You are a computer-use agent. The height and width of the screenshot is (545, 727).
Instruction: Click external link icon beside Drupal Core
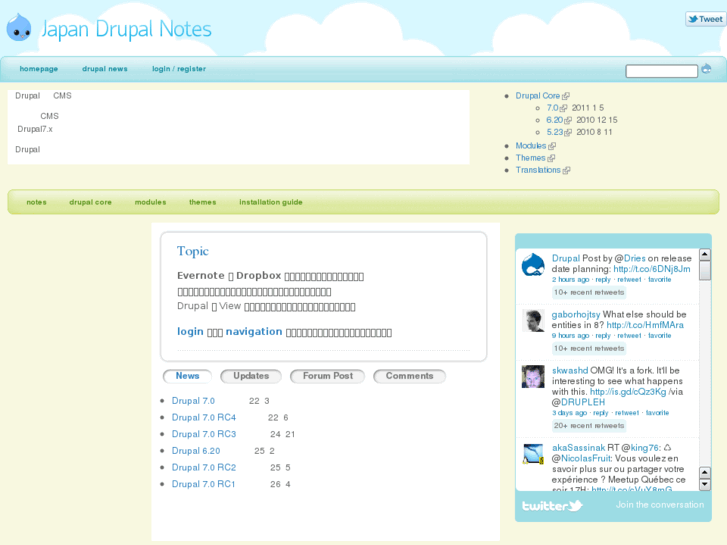click(566, 96)
